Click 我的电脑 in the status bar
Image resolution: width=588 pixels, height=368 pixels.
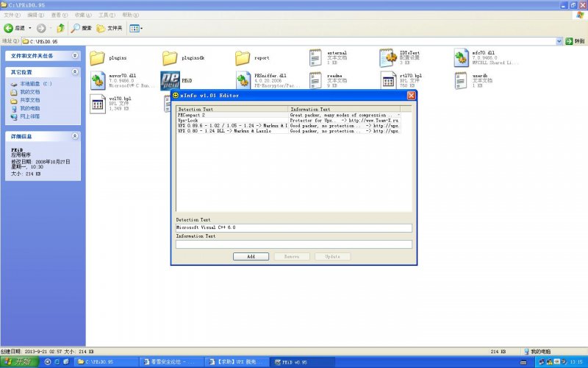click(x=537, y=352)
